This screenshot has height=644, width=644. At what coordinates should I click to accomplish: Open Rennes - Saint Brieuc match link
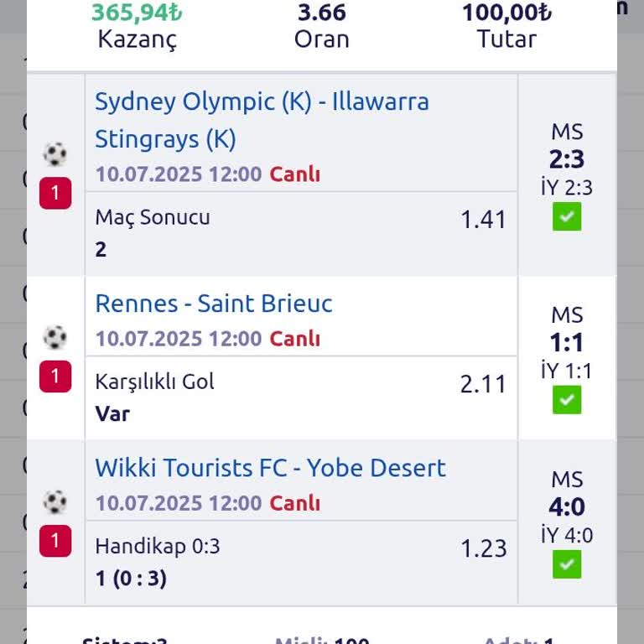coord(214,303)
